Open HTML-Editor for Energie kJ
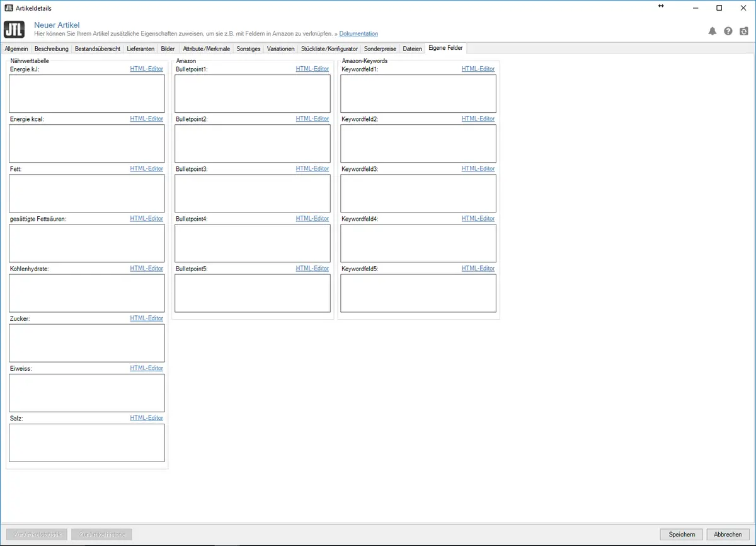Viewport: 756px width, 546px height. pos(147,69)
